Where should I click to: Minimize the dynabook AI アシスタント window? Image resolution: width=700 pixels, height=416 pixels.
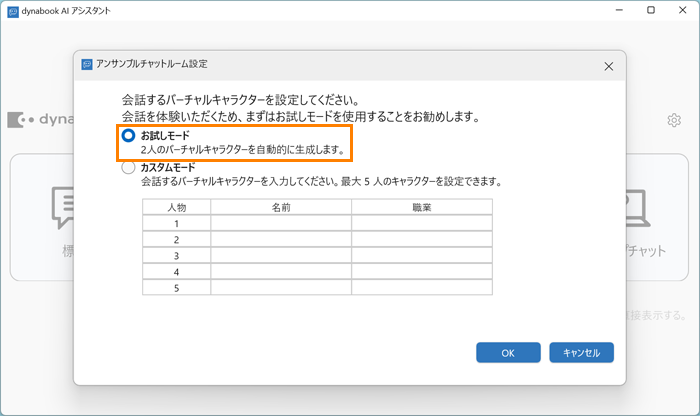tap(619, 10)
